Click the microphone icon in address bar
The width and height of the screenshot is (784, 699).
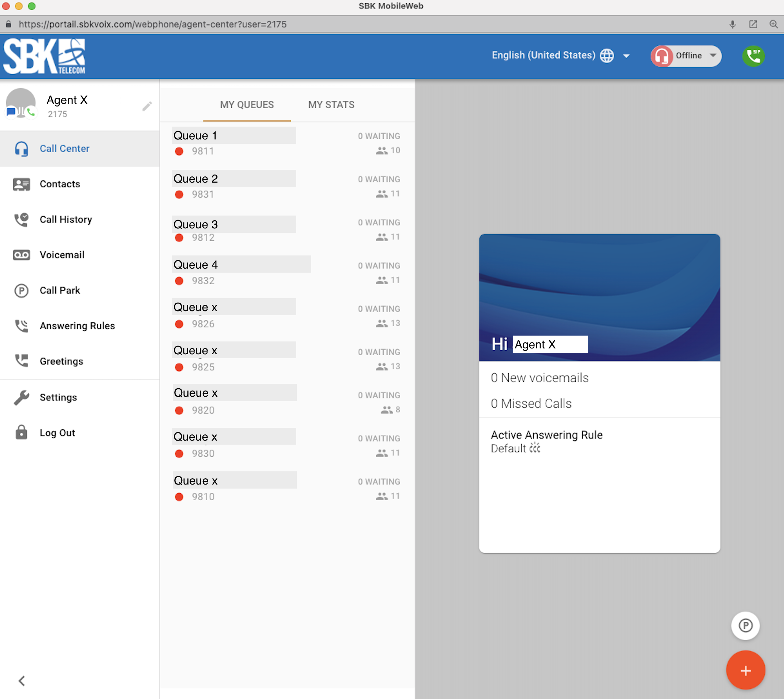tap(732, 25)
